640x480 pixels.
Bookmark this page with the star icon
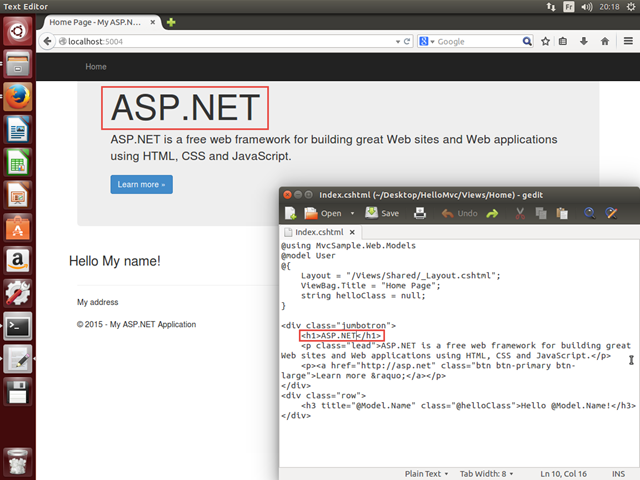545,41
